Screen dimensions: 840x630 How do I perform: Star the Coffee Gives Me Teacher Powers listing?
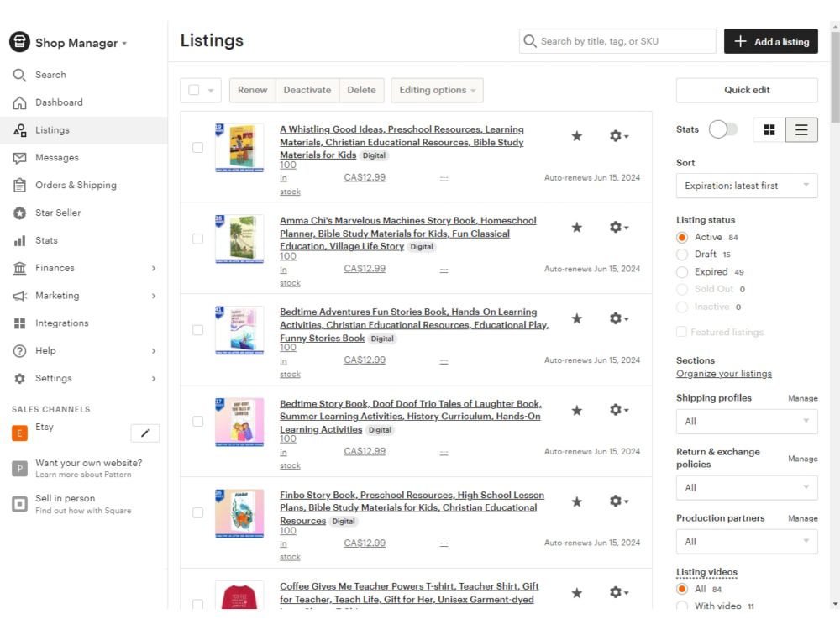click(x=576, y=593)
